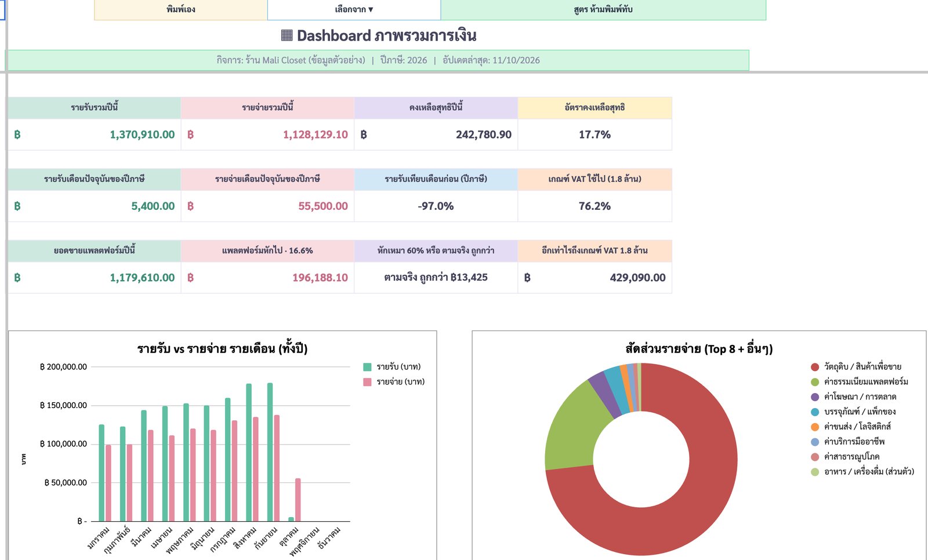
Task: Click the total income value 1,370,910.00
Action: [142, 134]
